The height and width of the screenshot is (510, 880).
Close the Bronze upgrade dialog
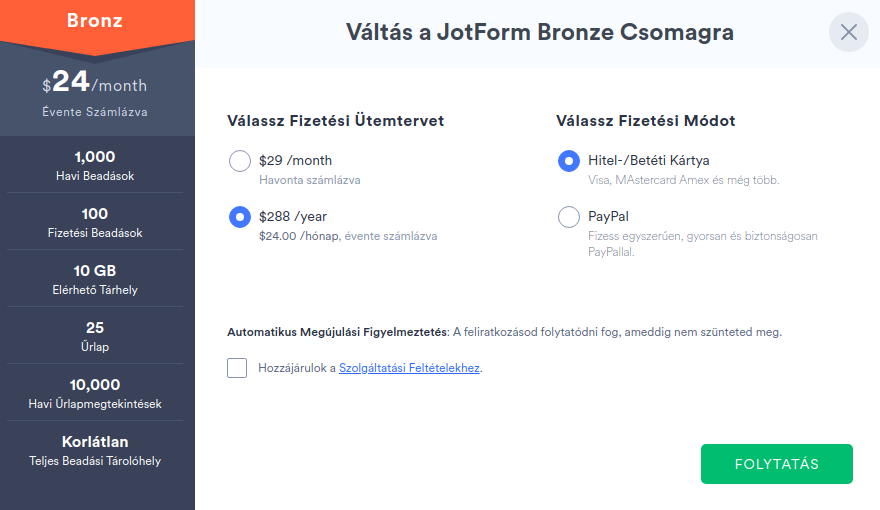tap(849, 32)
